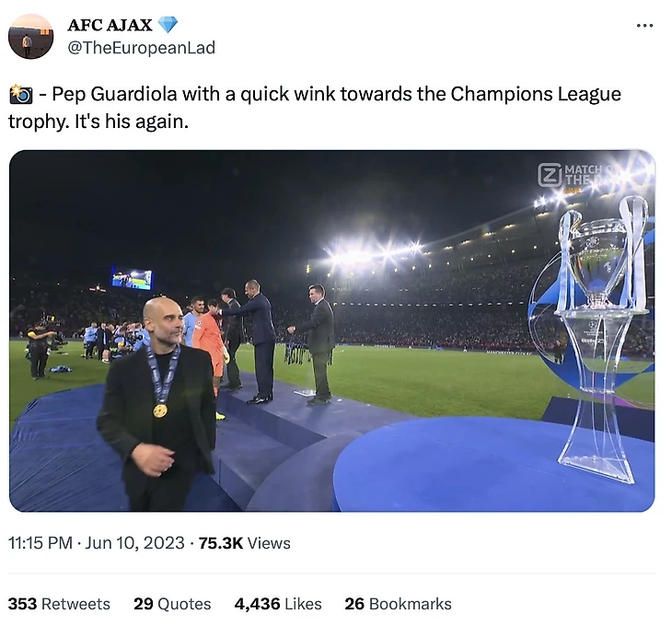Open the 26 Bookmarks count

coord(398,604)
